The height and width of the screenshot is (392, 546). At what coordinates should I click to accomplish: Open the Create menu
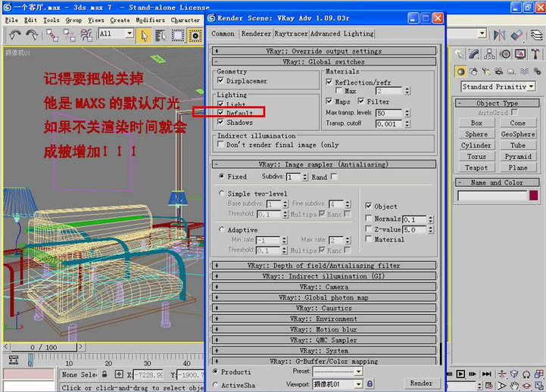tap(120, 20)
